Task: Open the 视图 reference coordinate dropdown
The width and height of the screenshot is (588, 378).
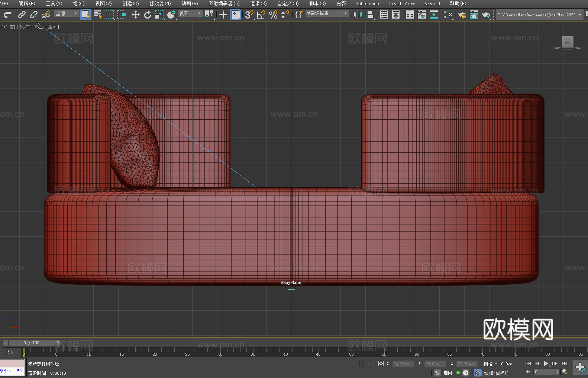Action: pos(190,13)
